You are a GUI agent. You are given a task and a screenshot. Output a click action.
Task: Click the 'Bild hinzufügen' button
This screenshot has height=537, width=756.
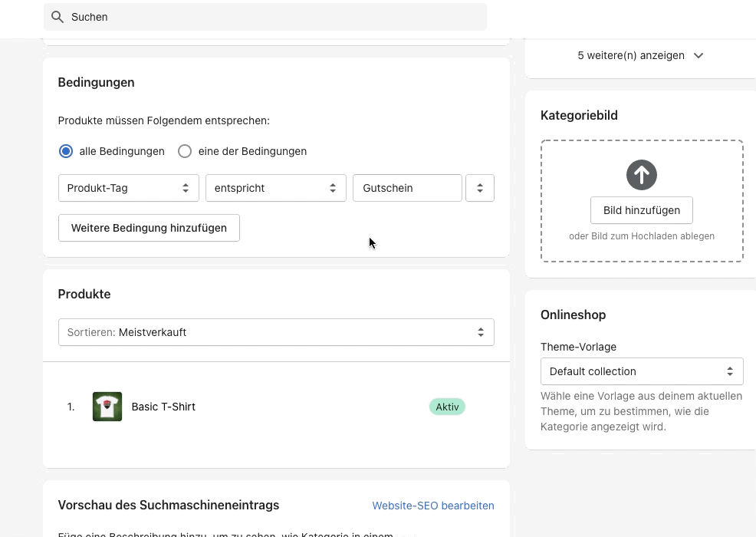pos(641,210)
